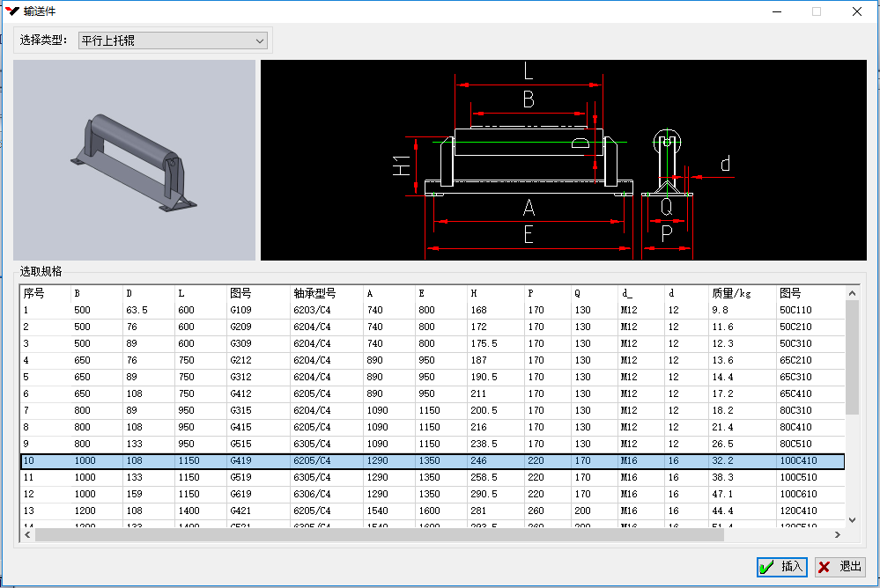The image size is (880, 588).
Task: Select row 12 with drawing G619
Action: [x=240, y=494]
